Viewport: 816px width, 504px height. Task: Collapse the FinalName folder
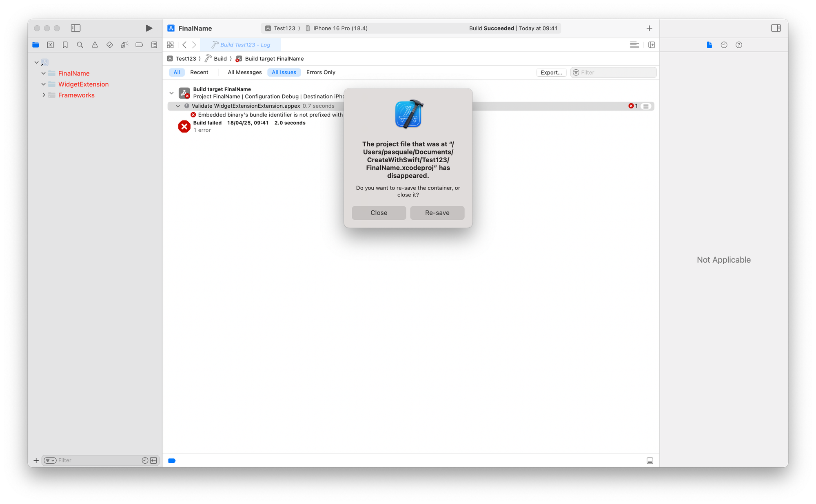(44, 73)
